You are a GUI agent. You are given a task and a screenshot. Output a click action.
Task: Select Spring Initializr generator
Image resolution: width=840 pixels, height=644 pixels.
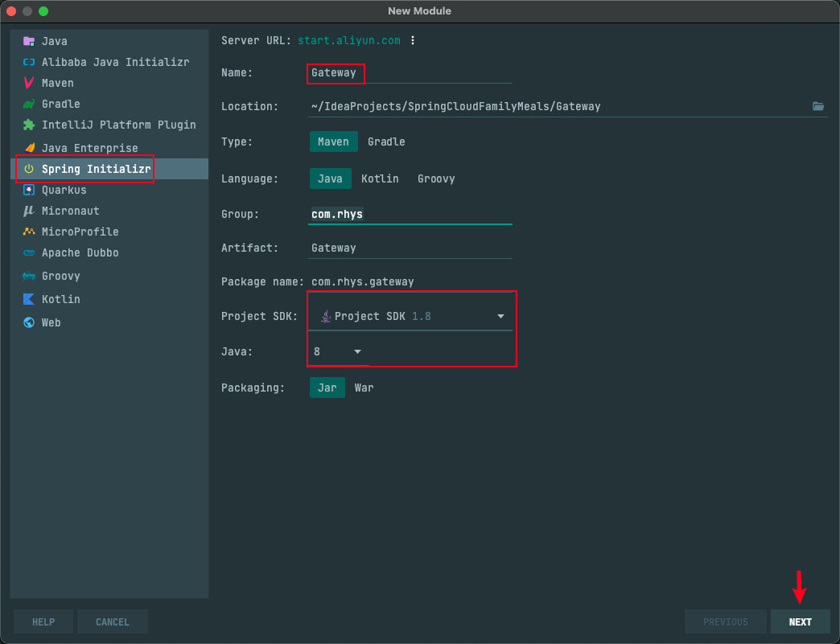97,169
